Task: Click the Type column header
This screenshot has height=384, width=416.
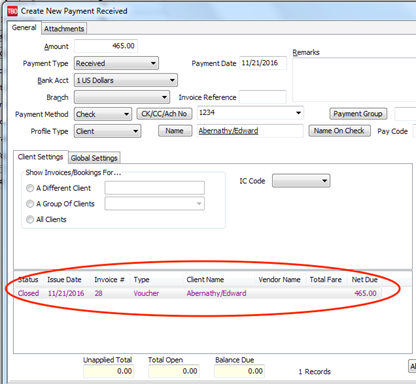Action: click(x=157, y=280)
